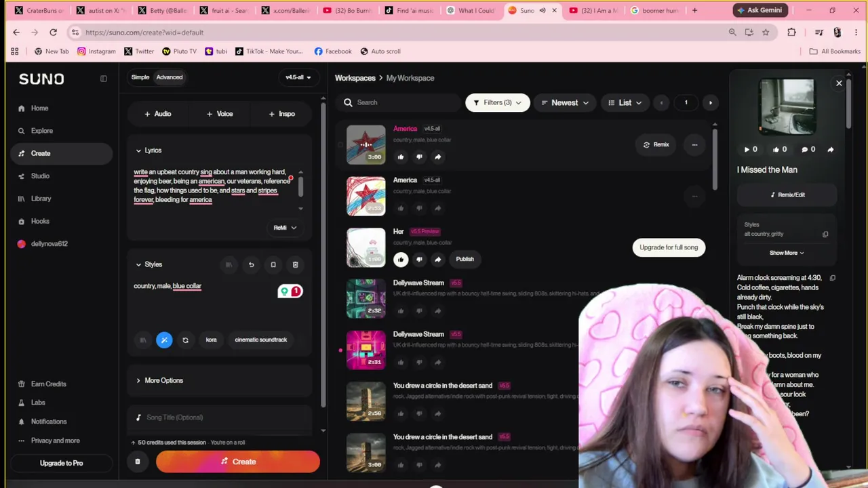This screenshot has width=868, height=488.
Task: Open comments on I Missed the Man
Action: click(808, 150)
